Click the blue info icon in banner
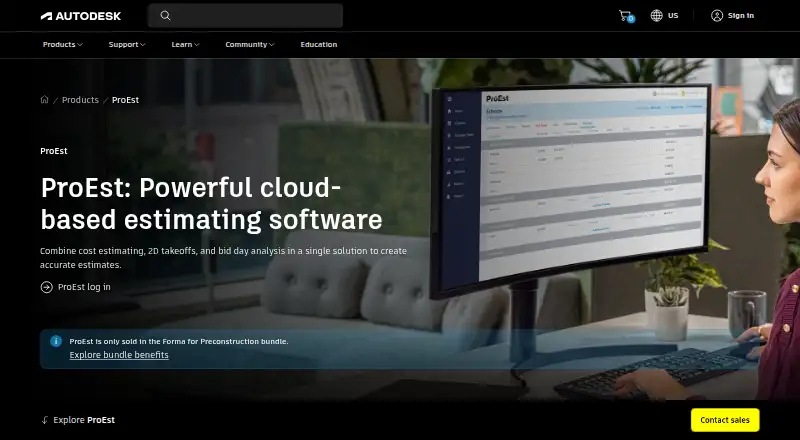This screenshot has width=800, height=440. pyautogui.click(x=56, y=341)
